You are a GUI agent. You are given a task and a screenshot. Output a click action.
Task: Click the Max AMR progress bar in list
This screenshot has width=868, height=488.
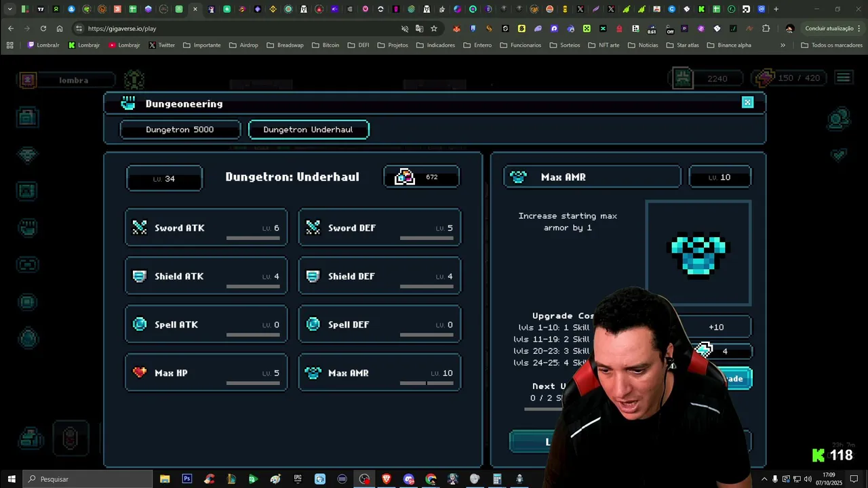point(427,383)
